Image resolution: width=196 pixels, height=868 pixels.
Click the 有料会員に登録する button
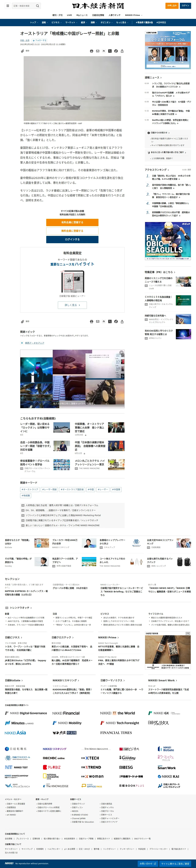[x=72, y=222]
